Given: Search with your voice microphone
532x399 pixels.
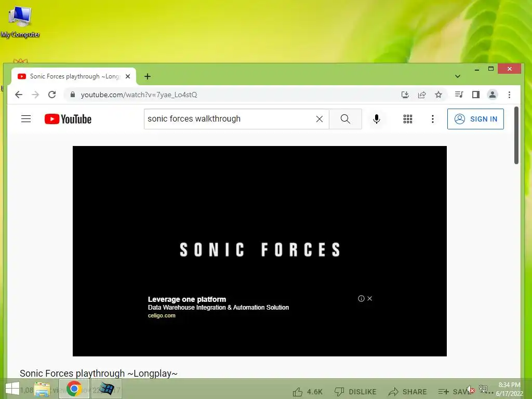Looking at the screenshot, I should coord(377,119).
